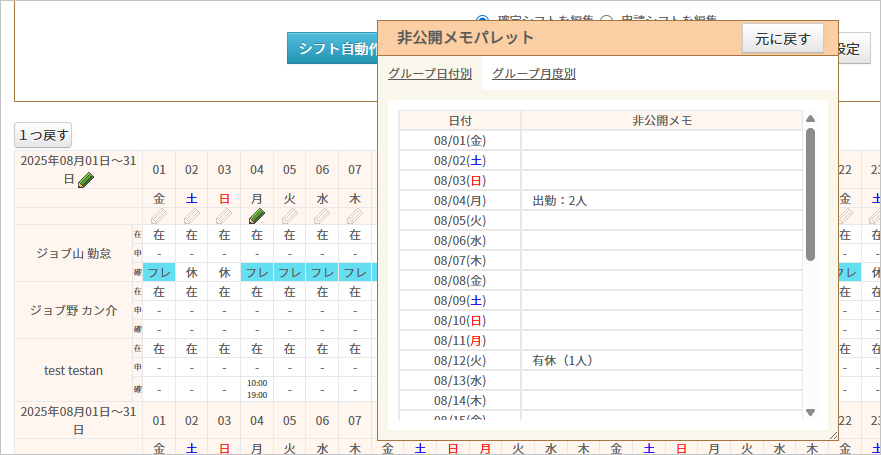Open the green memo pencil under day 04
The width and height of the screenshot is (881, 455).
point(257,216)
